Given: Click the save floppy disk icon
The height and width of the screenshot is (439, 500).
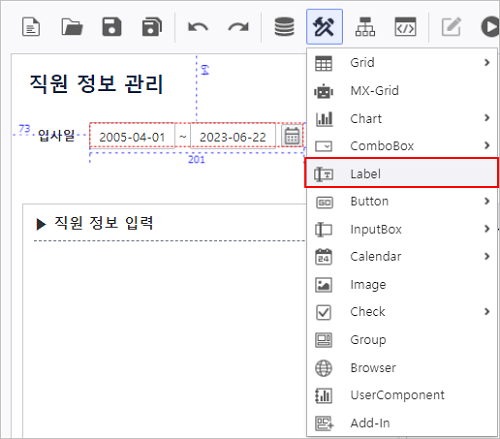Looking at the screenshot, I should pos(111,27).
